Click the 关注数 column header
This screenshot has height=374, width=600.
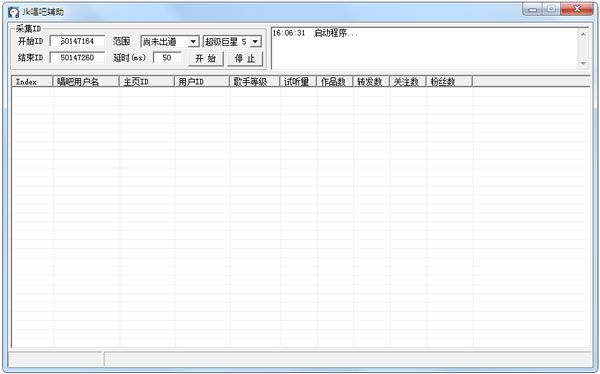point(408,82)
